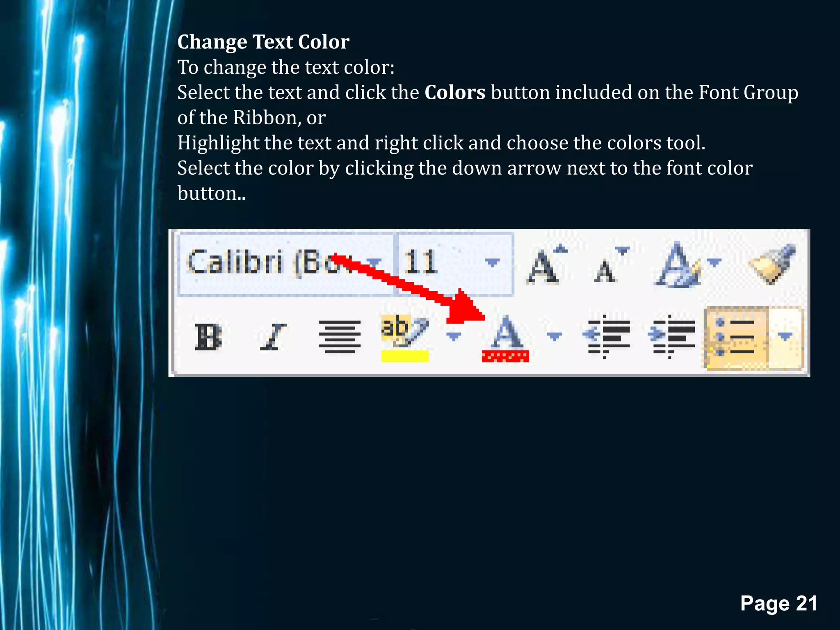This screenshot has height=630, width=840.
Task: Click the Center align icon
Action: pyautogui.click(x=340, y=337)
